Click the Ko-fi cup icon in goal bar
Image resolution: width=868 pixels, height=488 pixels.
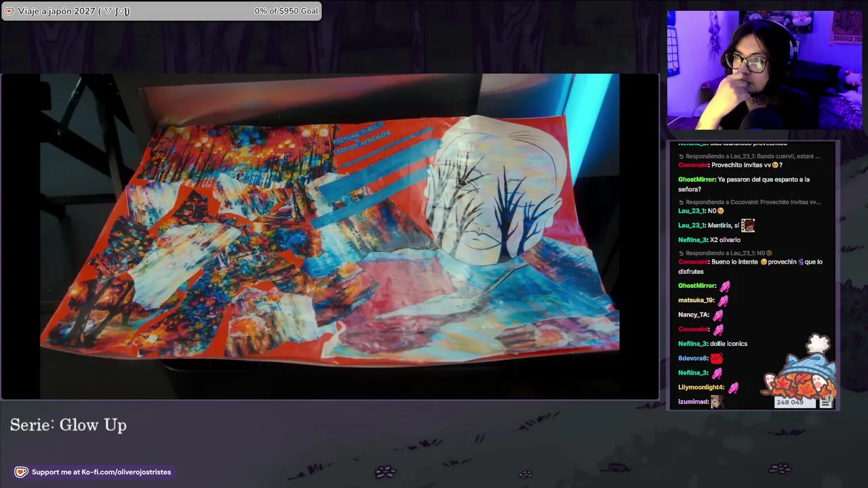pyautogui.click(x=9, y=11)
